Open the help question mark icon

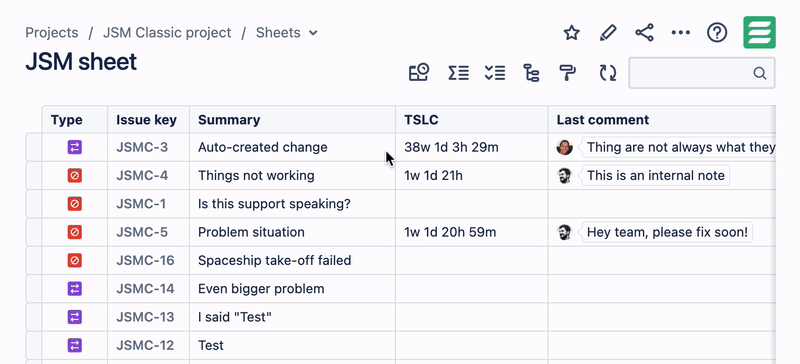click(x=717, y=33)
